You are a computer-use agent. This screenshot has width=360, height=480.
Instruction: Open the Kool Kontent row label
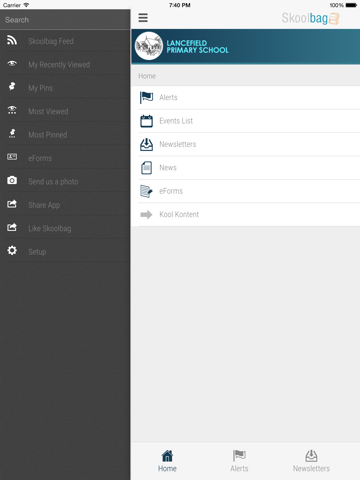point(179,214)
